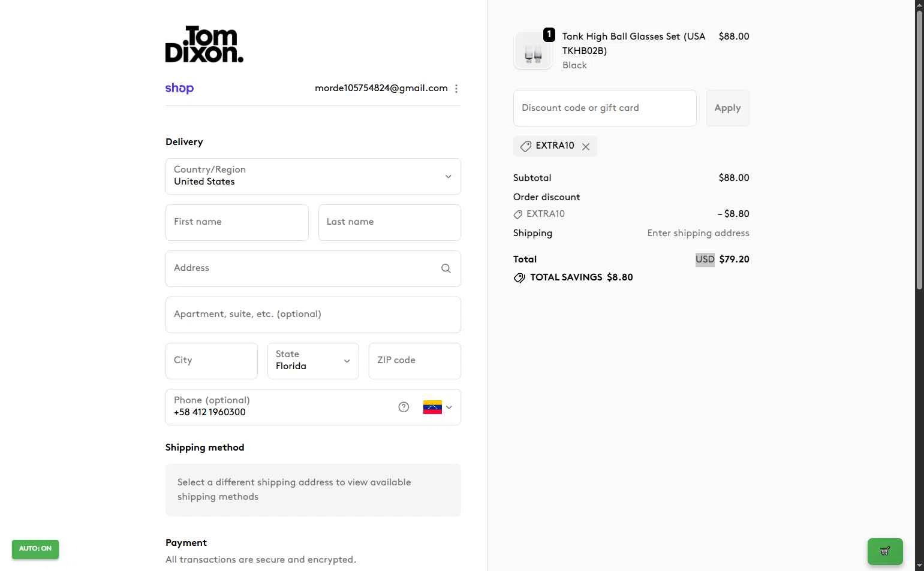Click the Payment section heading
Viewport: 924px width, 571px height.
point(186,543)
